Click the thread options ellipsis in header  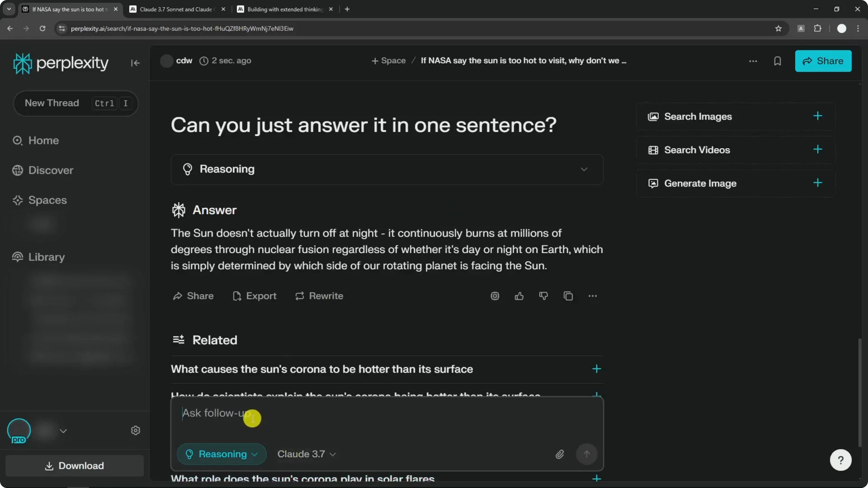pyautogui.click(x=753, y=61)
